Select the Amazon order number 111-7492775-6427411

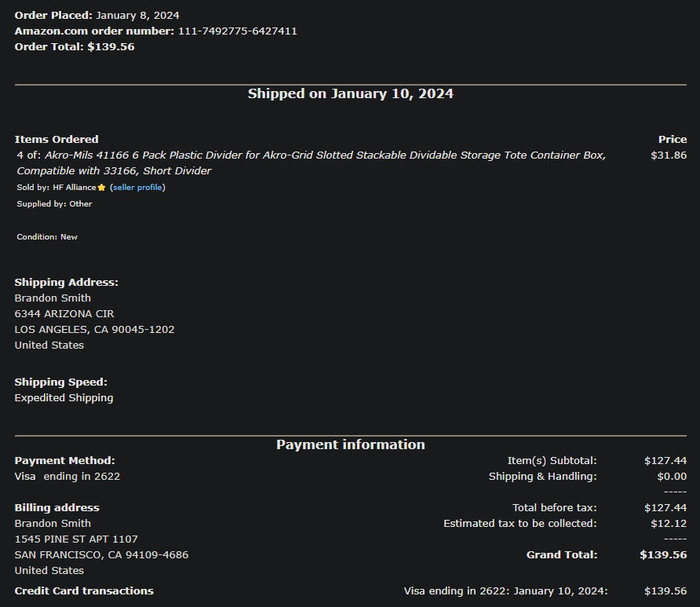pyautogui.click(x=238, y=31)
